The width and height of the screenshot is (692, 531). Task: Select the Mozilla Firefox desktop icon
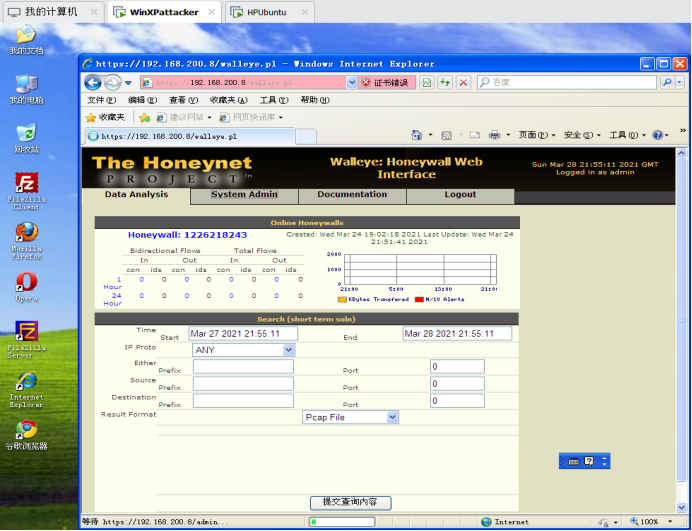(27, 241)
